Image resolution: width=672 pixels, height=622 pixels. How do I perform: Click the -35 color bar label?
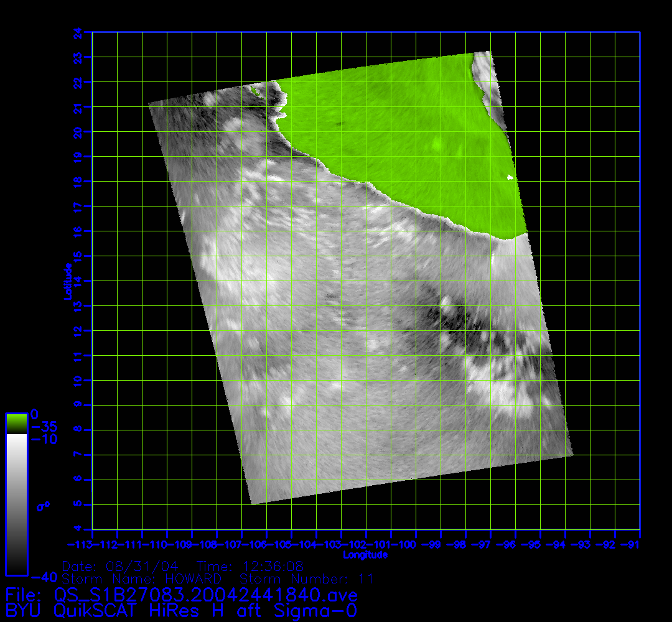coord(44,427)
